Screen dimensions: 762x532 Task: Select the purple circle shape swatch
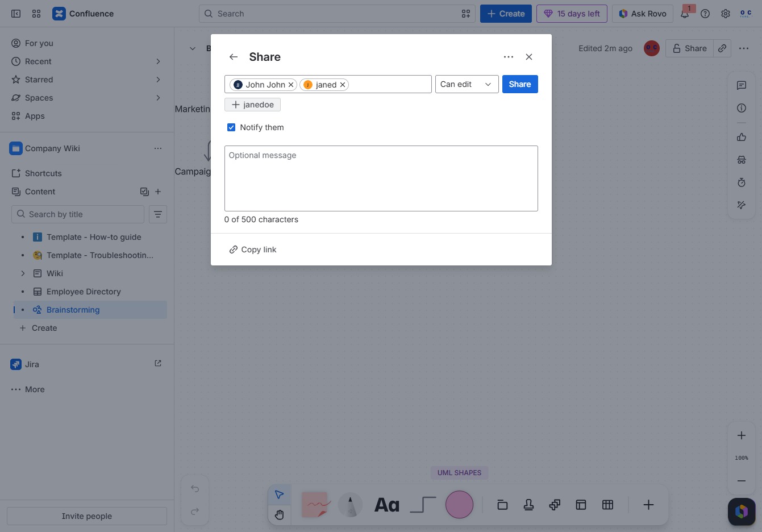(459, 505)
